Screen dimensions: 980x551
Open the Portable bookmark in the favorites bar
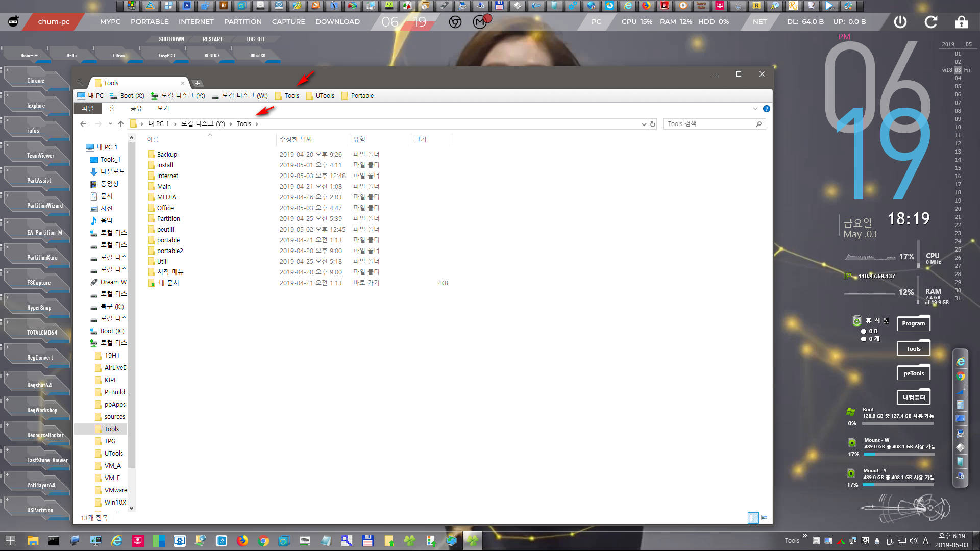click(357, 95)
